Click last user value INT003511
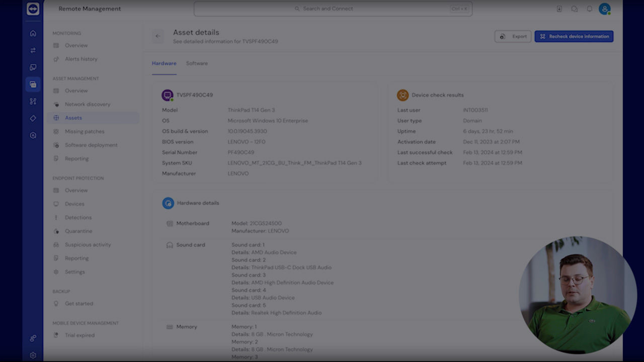 [475, 110]
